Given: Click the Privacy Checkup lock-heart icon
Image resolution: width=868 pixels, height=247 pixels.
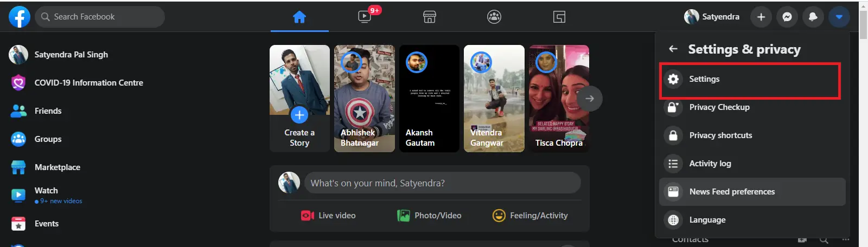Looking at the screenshot, I should [x=673, y=107].
